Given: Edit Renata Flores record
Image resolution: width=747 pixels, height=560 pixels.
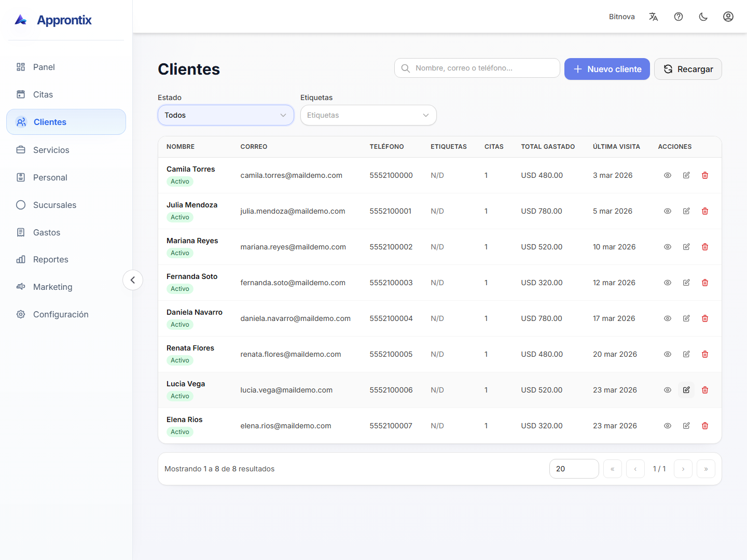Looking at the screenshot, I should click(686, 354).
